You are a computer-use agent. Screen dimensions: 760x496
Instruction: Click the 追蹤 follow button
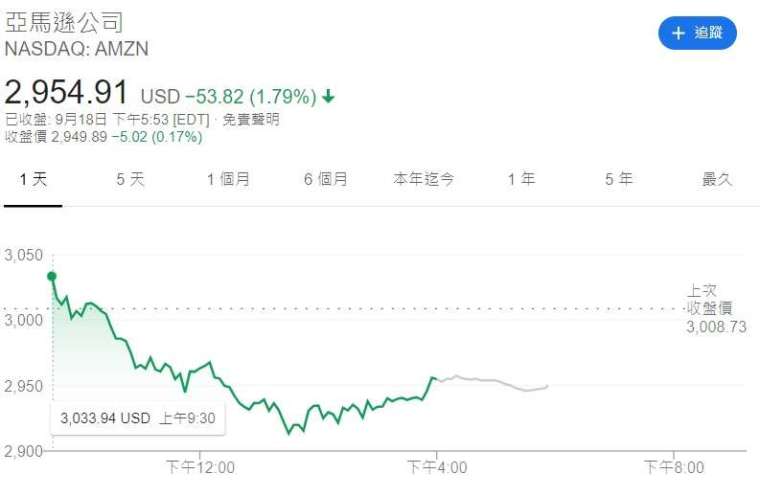click(x=697, y=33)
